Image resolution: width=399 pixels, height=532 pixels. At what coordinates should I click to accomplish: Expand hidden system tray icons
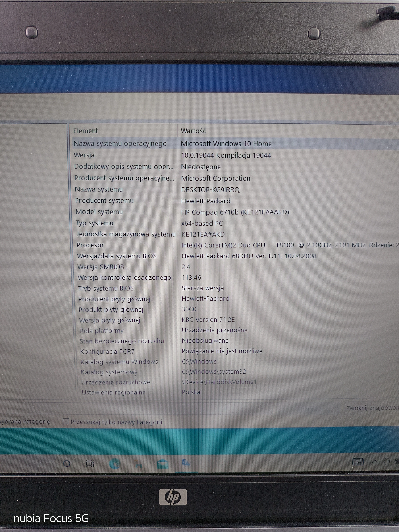tap(375, 461)
